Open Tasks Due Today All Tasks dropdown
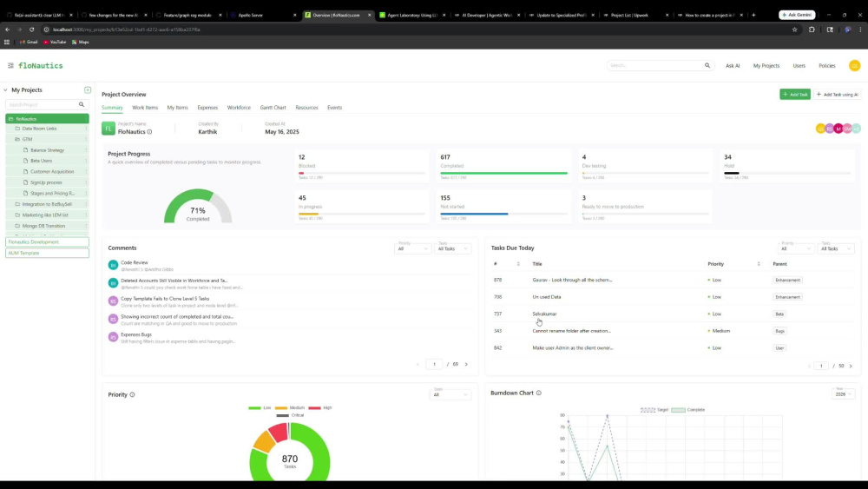This screenshot has width=868, height=489. click(x=836, y=248)
